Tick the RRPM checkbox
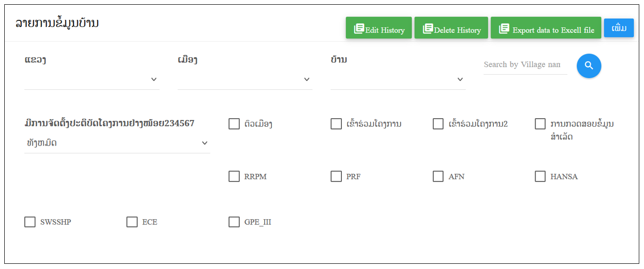This screenshot has width=644, height=269. [234, 176]
